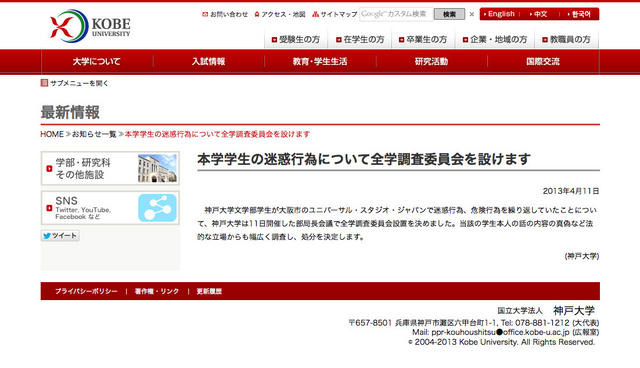
Task: Open the 企業・地域の方 tab
Action: tap(495, 40)
